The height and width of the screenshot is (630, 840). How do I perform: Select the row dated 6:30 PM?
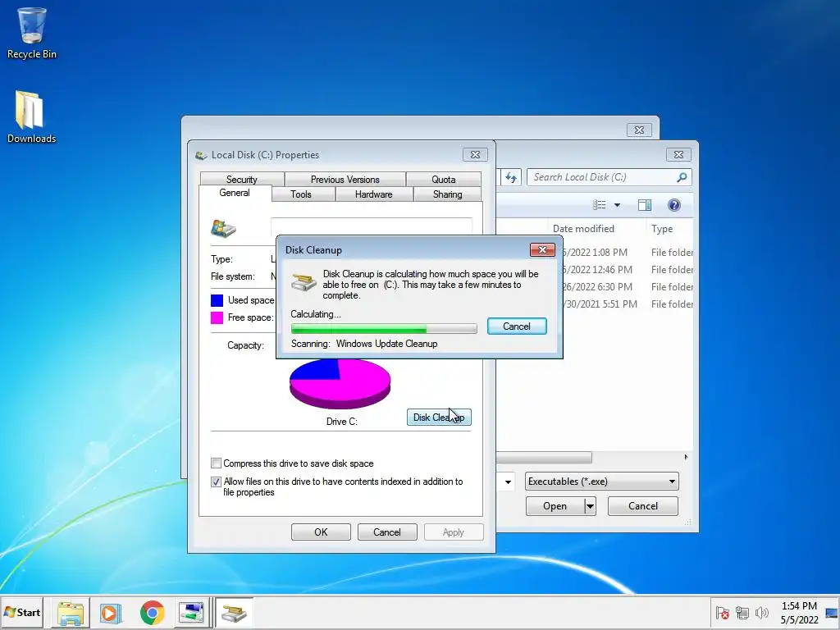[595, 286]
